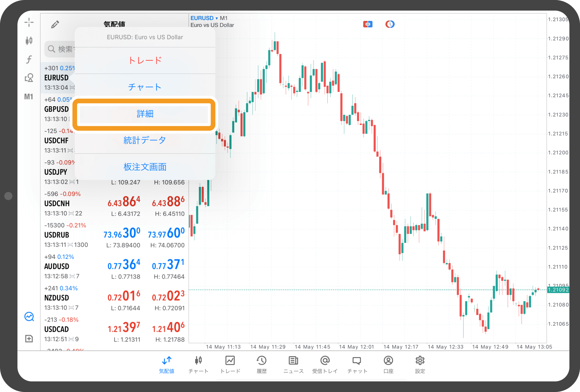Click the add new chart plus icon
Image resolution: width=580 pixels, height=392 pixels.
coord(29,338)
